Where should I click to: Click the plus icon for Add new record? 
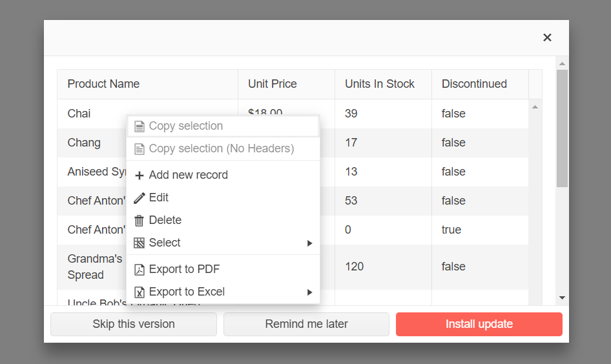click(139, 175)
